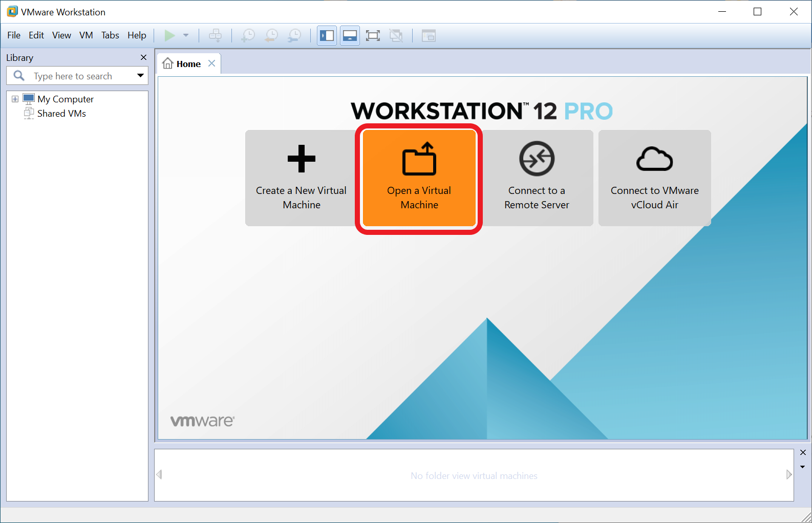This screenshot has height=523, width=812.
Task: Click the VMware Workstation title bar icon
Action: click(12, 11)
